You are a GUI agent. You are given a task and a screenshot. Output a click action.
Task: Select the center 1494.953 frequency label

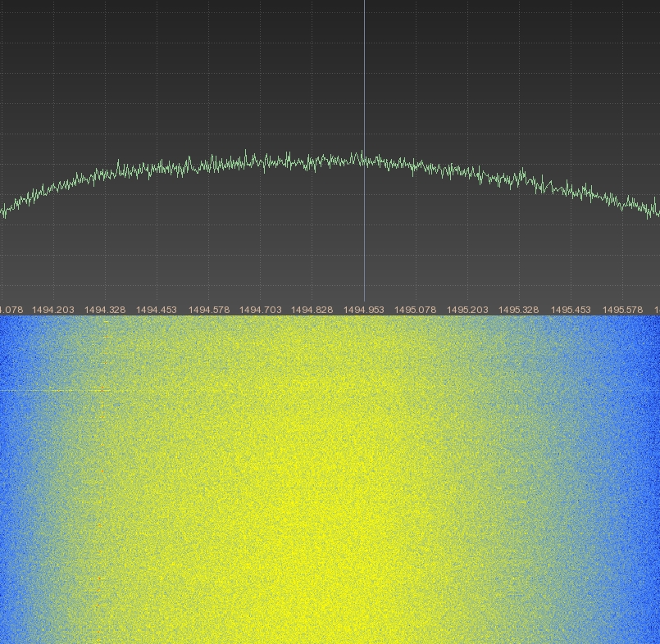pyautogui.click(x=364, y=310)
